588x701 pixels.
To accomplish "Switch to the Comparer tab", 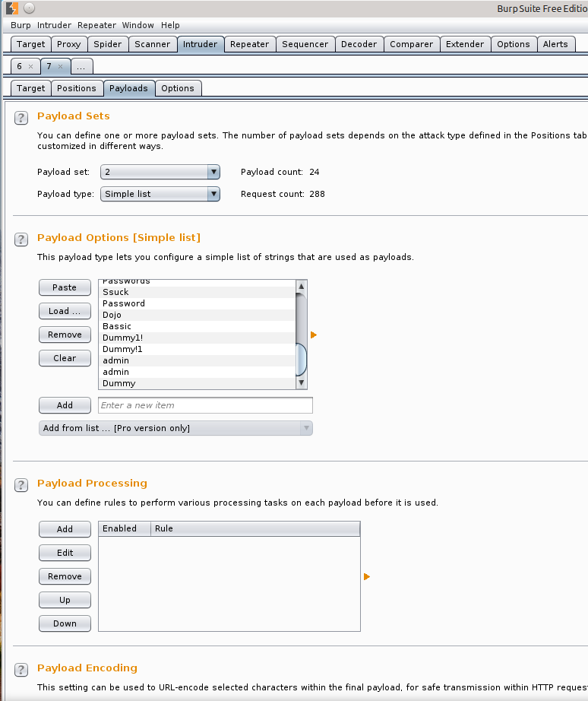I will pos(412,44).
